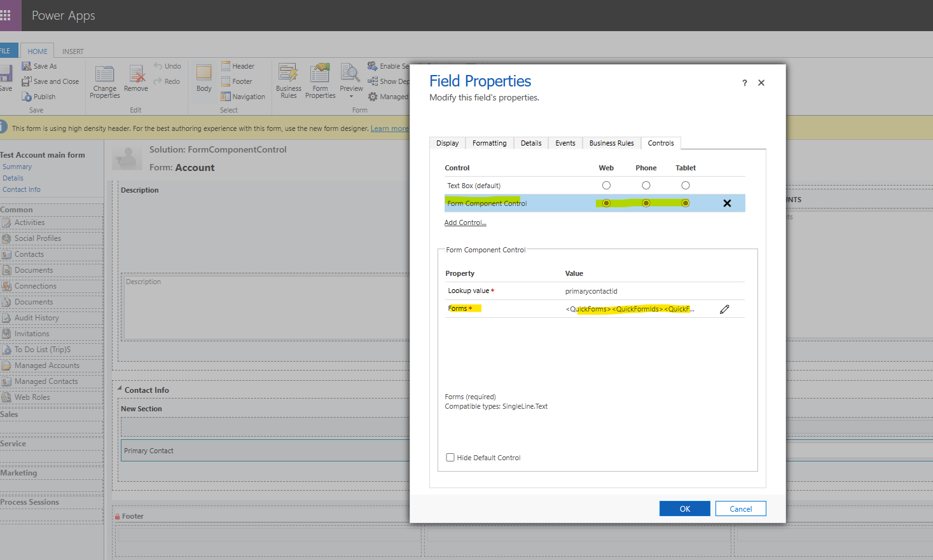
Task: Click the Add Control link
Action: coord(465,222)
